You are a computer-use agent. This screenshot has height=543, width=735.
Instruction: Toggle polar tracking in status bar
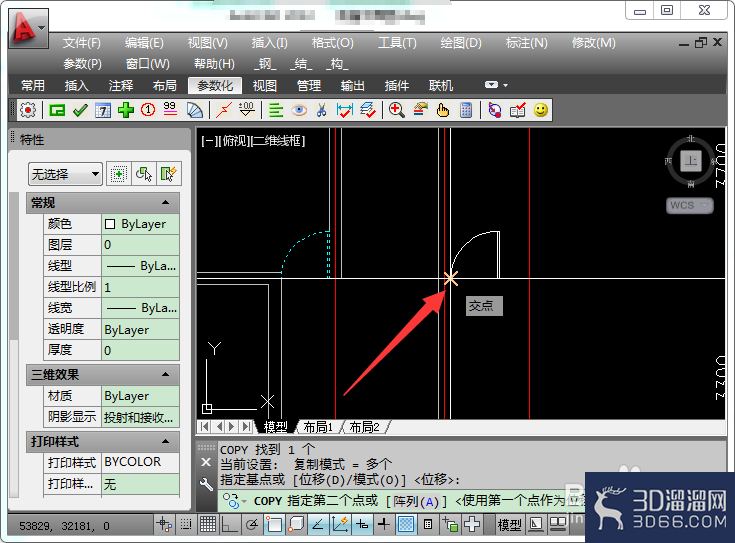252,524
